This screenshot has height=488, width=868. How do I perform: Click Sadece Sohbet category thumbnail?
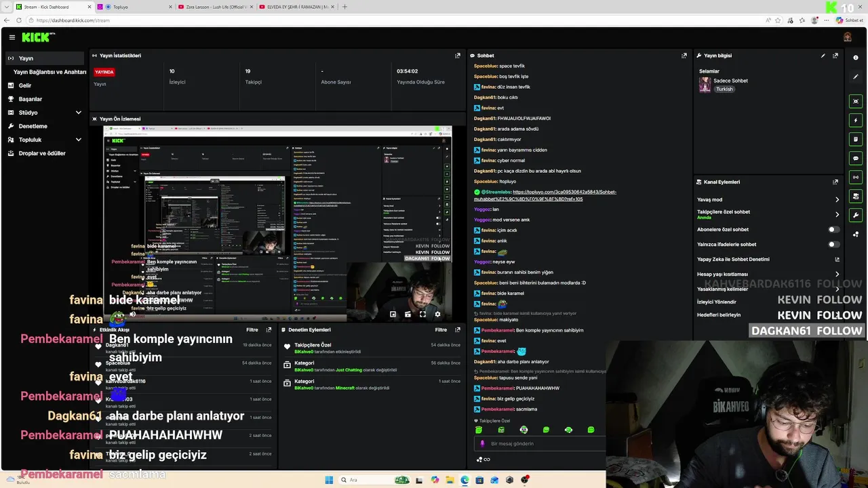(x=705, y=85)
